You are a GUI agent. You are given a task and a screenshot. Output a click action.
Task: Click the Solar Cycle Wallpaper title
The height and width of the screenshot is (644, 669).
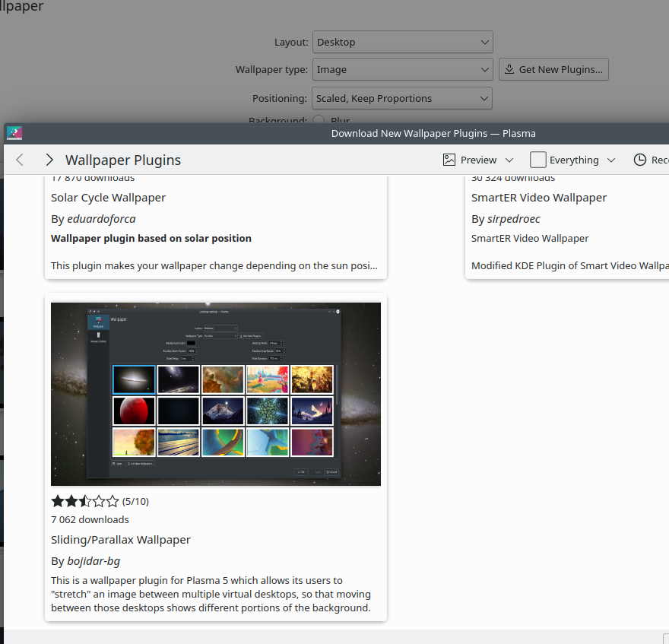coord(109,198)
